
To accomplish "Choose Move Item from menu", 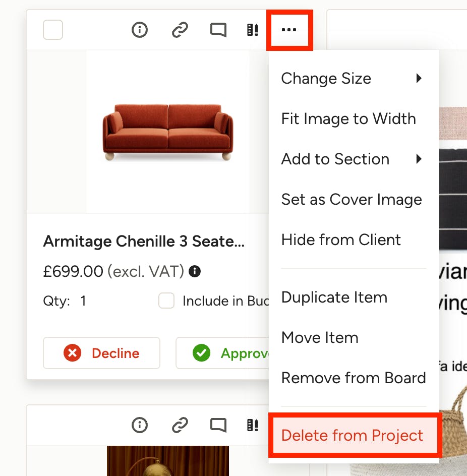I will [354, 337].
